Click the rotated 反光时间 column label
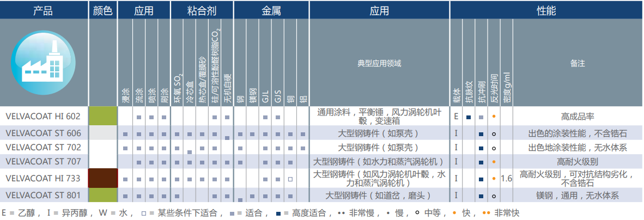The width and height of the screenshot is (644, 220). [x=494, y=88]
